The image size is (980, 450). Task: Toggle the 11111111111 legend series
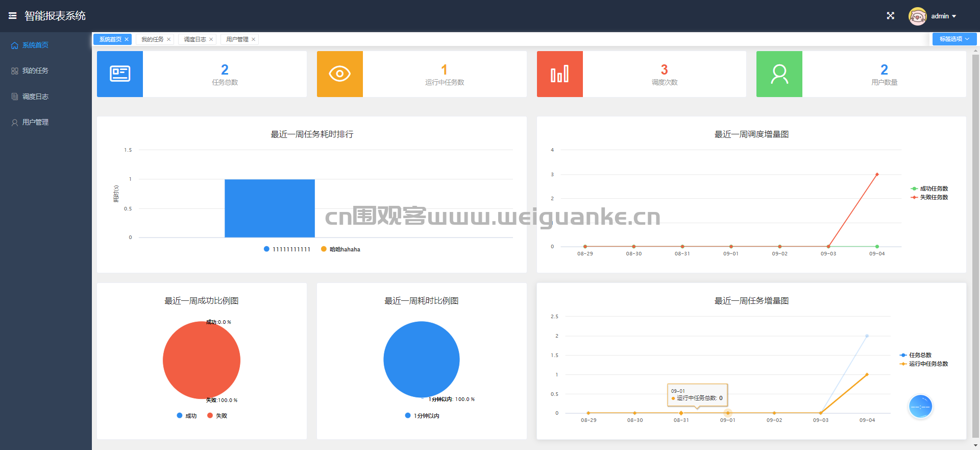point(287,249)
